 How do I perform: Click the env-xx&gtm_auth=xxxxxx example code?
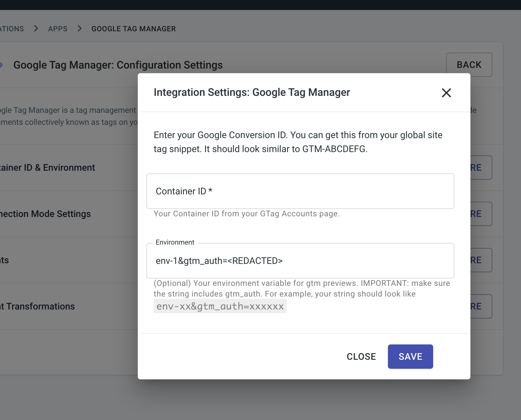[x=220, y=307]
